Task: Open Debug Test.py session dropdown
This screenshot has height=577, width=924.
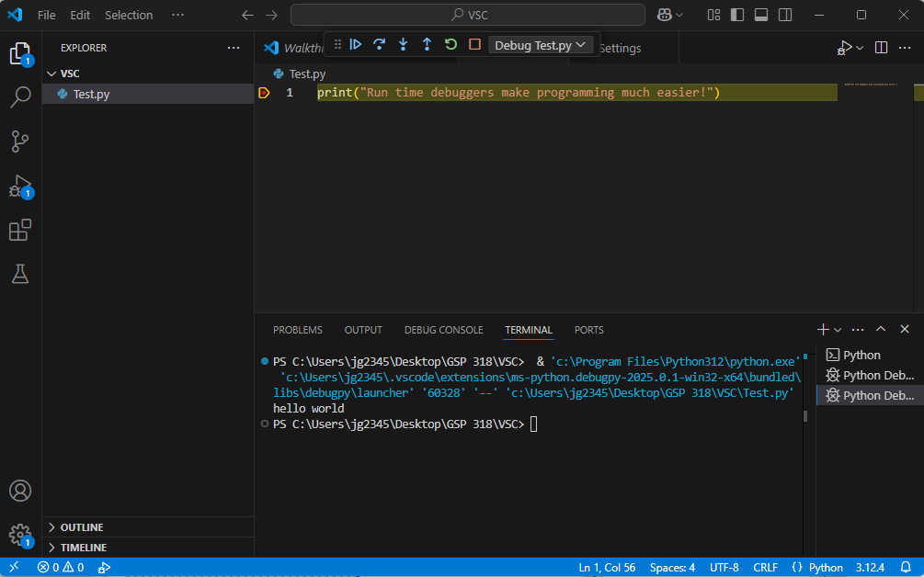Action: tap(541, 45)
